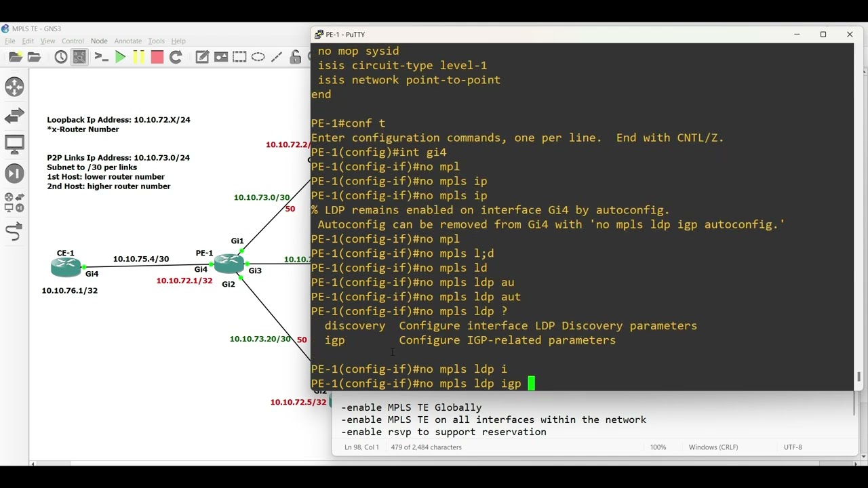
Task: Browse all devices in sidebar
Action: pos(14,203)
